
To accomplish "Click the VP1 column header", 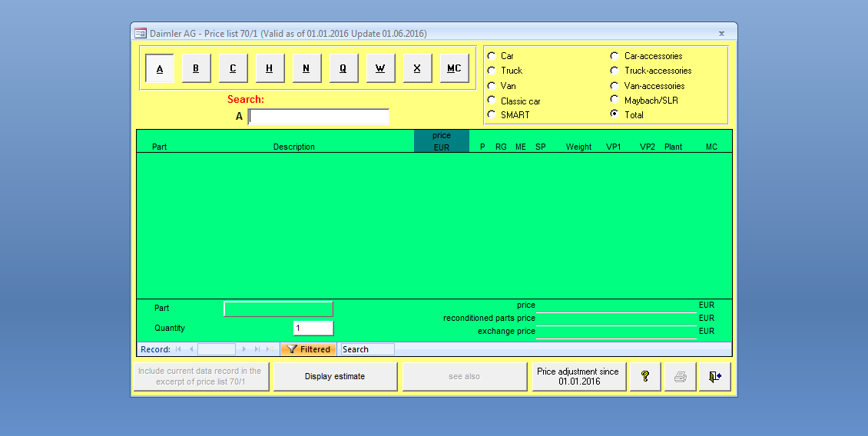I will point(613,147).
